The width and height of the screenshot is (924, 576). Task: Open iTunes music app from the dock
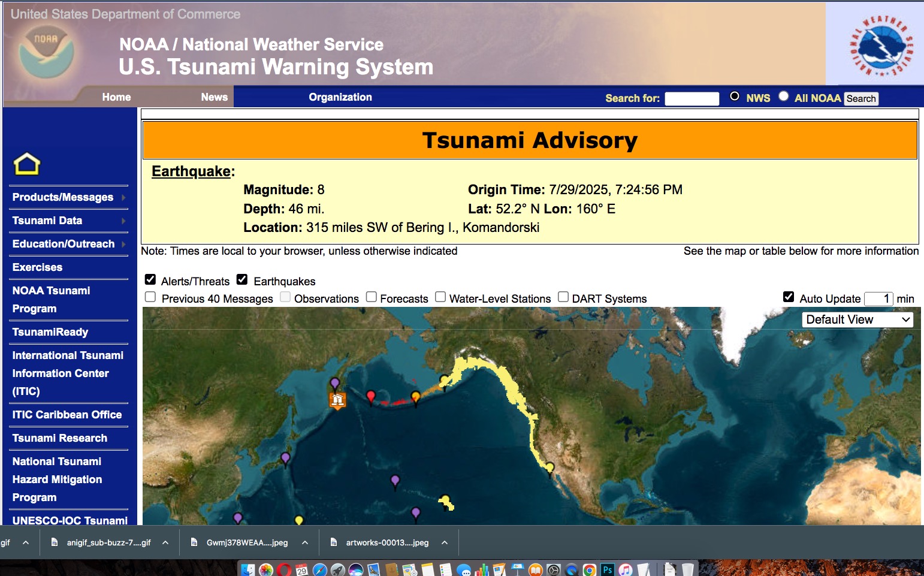click(626, 569)
